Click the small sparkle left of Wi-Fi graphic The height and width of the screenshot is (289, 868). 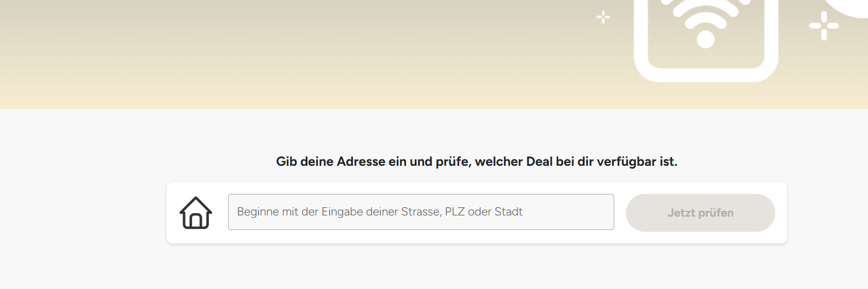tap(603, 17)
